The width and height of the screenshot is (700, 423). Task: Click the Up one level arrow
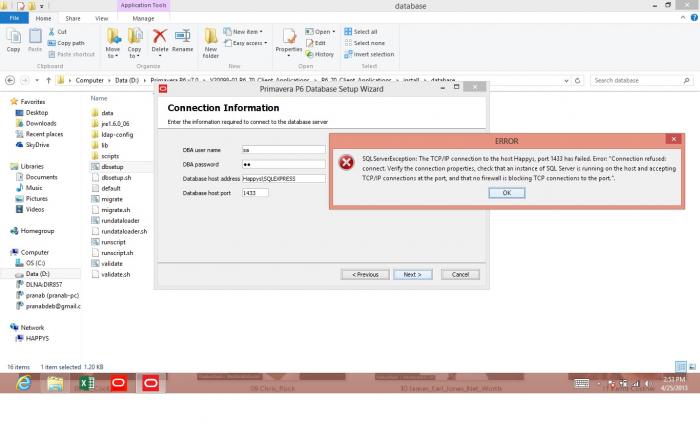coord(49,80)
